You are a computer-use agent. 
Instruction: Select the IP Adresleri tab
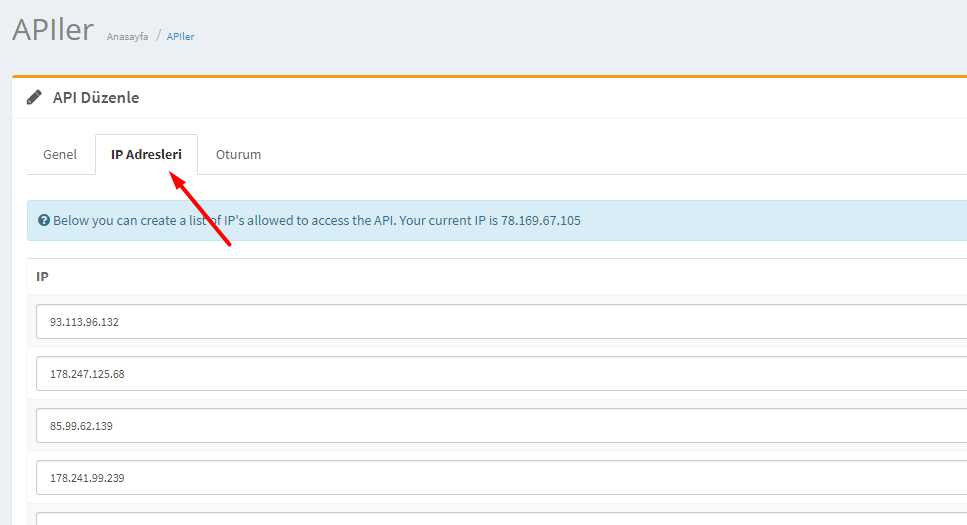[x=146, y=154]
